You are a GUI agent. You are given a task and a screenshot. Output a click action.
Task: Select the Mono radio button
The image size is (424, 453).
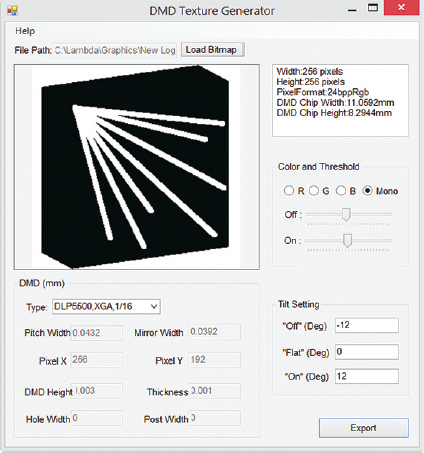click(x=367, y=191)
